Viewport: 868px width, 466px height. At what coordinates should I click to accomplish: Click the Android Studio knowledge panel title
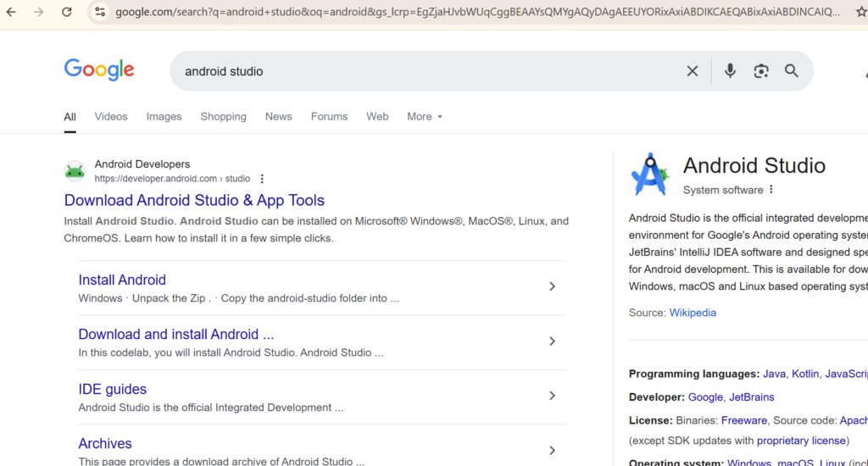pyautogui.click(x=754, y=166)
